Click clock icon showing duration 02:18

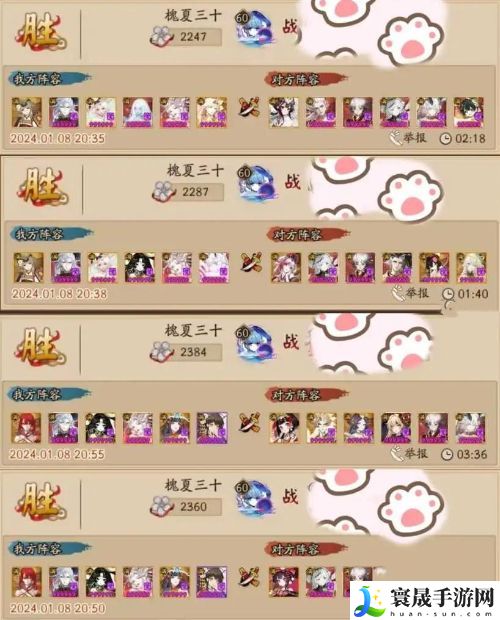click(x=445, y=138)
